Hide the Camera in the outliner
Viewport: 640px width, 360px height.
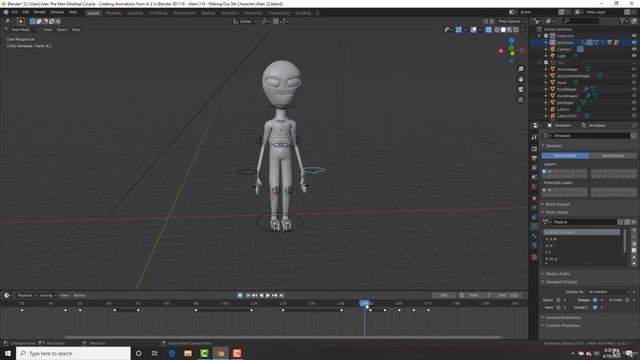(x=634, y=49)
